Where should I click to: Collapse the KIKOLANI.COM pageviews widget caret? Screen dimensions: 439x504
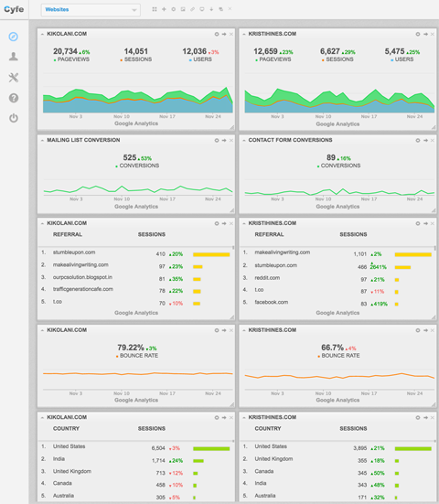click(x=42, y=34)
